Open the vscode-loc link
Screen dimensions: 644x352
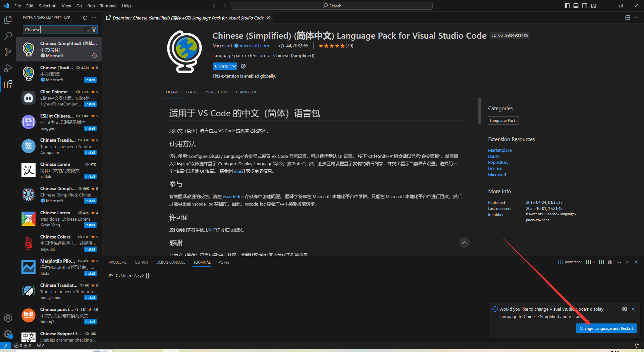233,196
